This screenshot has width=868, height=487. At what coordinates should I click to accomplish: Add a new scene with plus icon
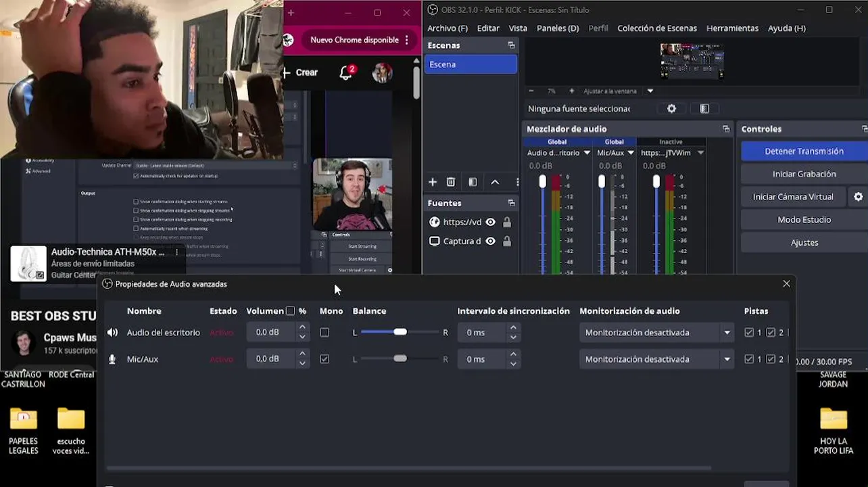click(433, 182)
